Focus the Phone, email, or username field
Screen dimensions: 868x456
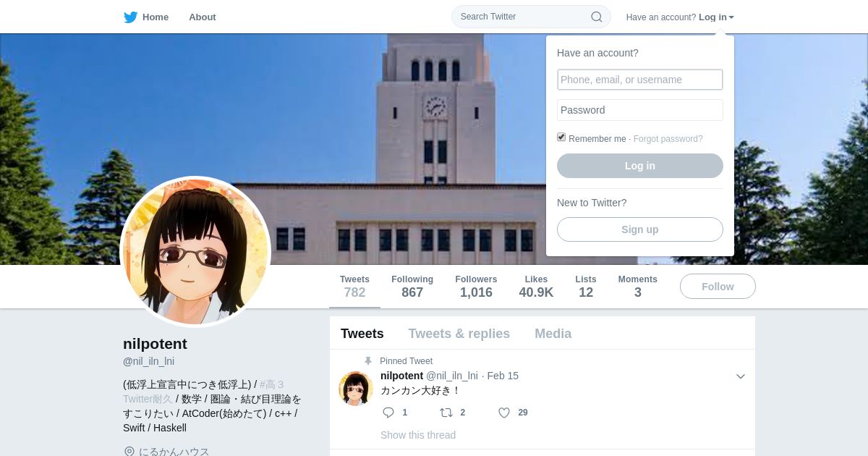[x=640, y=80]
